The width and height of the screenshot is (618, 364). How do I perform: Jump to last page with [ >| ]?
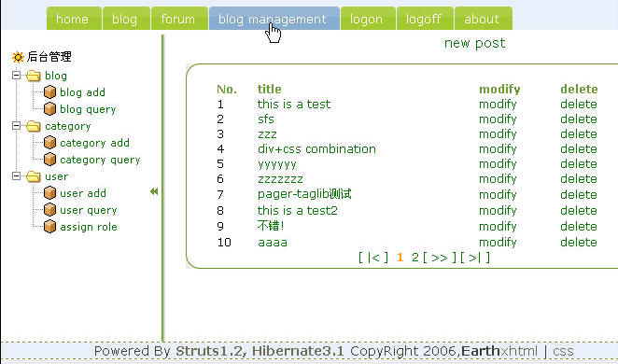pyautogui.click(x=475, y=258)
